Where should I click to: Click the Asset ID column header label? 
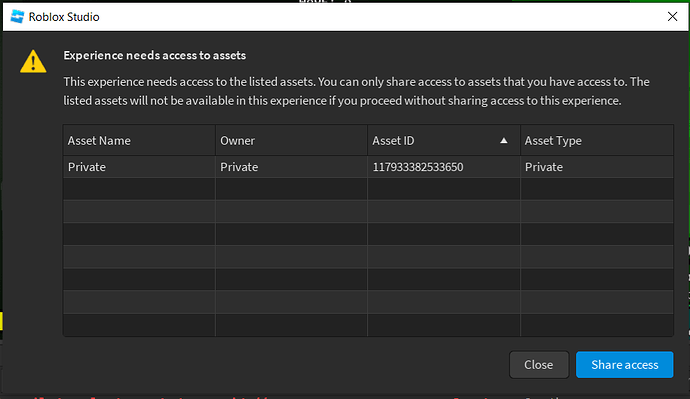(x=393, y=141)
